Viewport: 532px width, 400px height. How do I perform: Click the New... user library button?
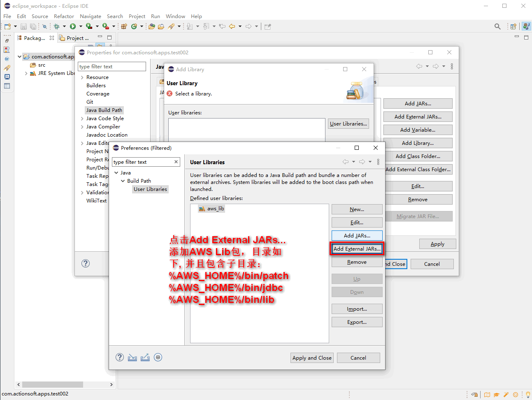pyautogui.click(x=357, y=209)
